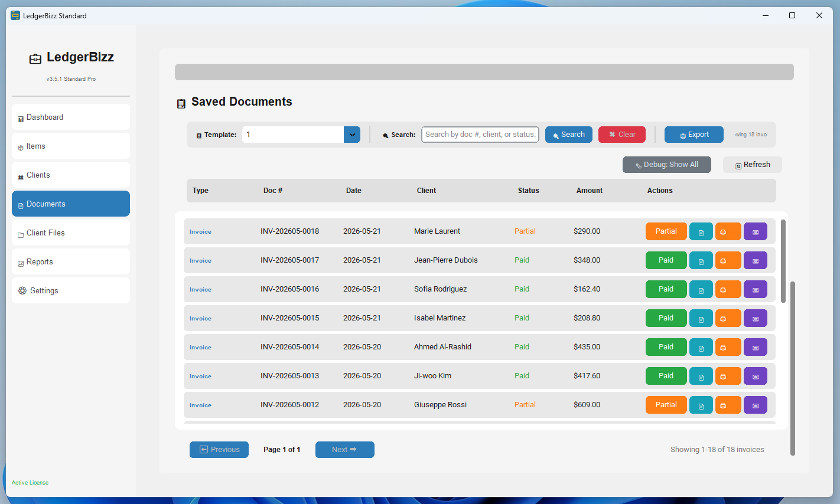Viewport: 840px width, 504px height.
Task: View document for invoice INV-202605-0018
Action: [x=701, y=231]
